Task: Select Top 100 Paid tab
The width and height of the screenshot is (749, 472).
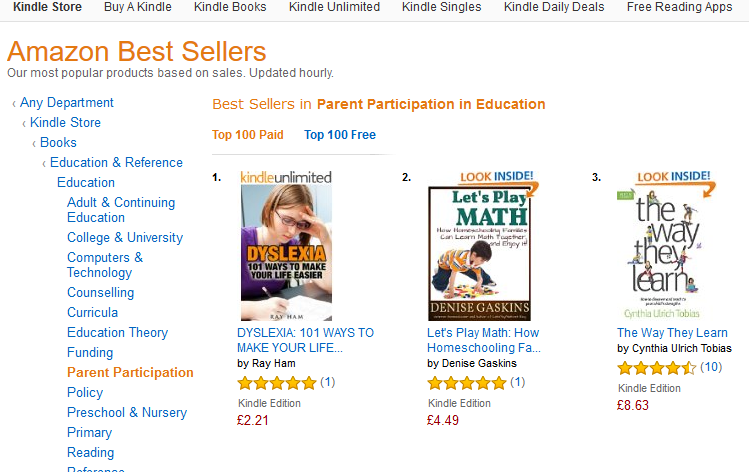Action: (x=248, y=135)
